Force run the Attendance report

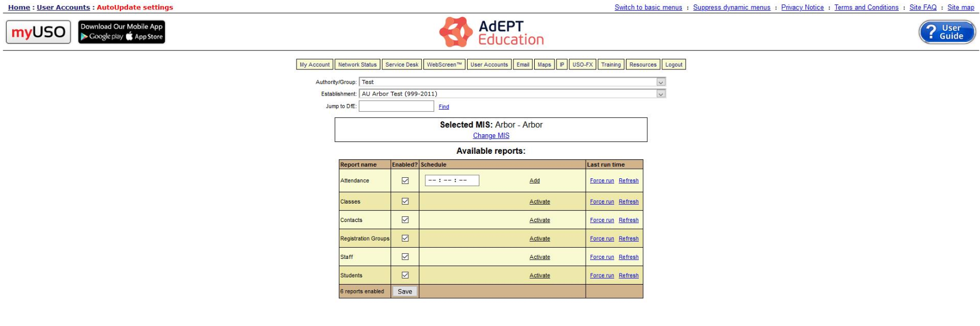tap(602, 181)
